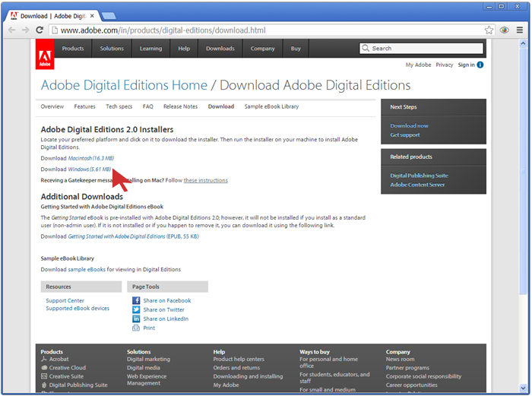532x396 pixels.
Task: Expand the Solutions navigation menu
Action: (x=112, y=49)
